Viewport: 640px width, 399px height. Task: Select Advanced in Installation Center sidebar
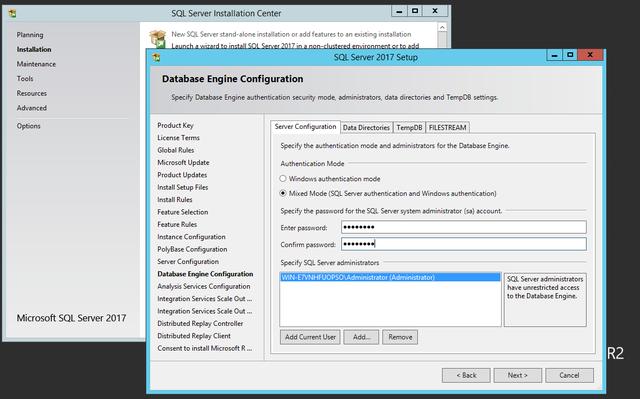31,108
